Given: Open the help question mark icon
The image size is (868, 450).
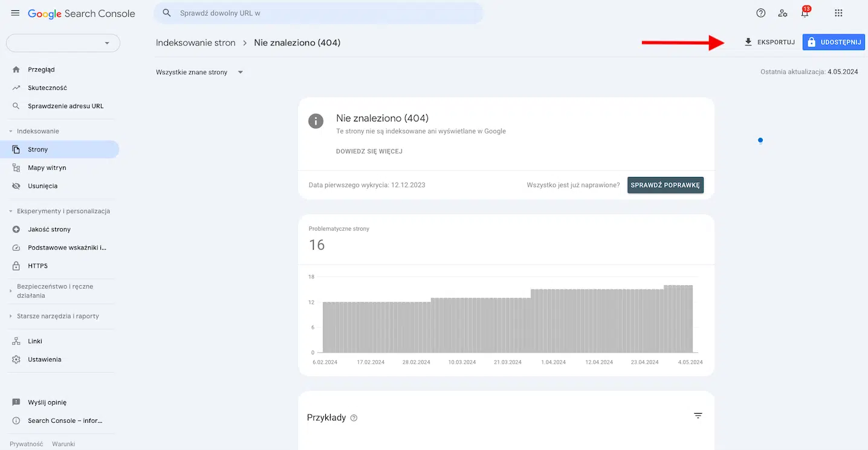Looking at the screenshot, I should 761,13.
